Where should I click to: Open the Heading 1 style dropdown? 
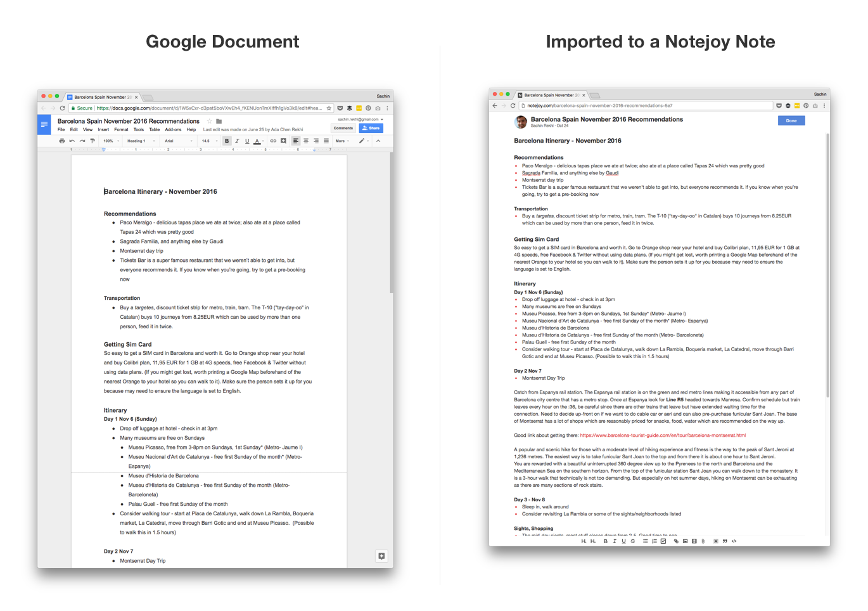(140, 141)
